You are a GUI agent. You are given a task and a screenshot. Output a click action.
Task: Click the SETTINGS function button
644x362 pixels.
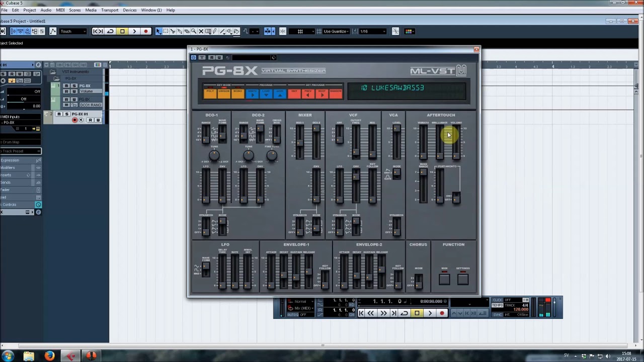click(x=463, y=279)
